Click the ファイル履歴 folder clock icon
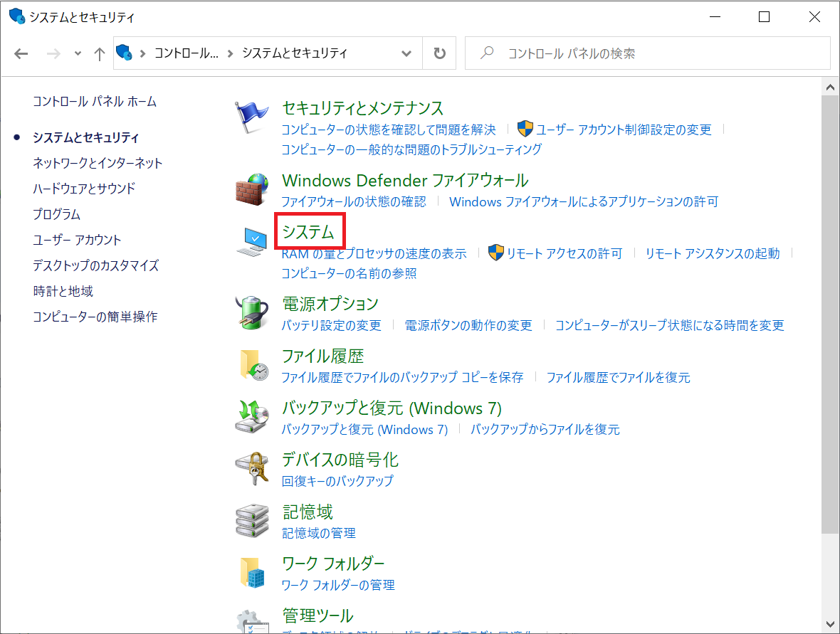 254,364
